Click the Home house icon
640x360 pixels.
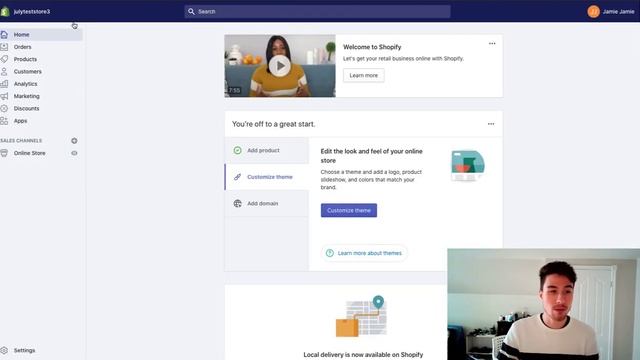(x=4, y=35)
